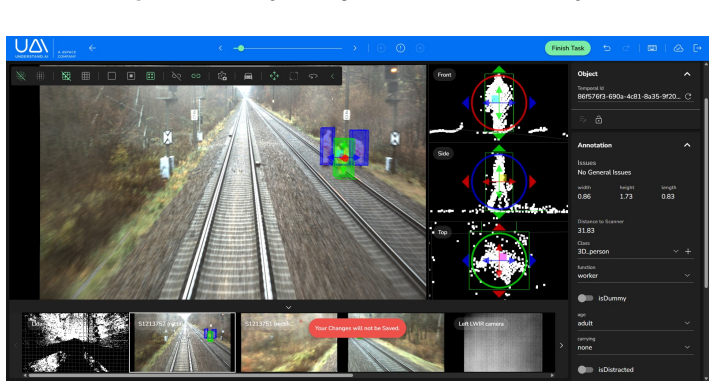This screenshot has width=715, height=387.
Task: Click the Finish Task button
Action: [x=568, y=48]
